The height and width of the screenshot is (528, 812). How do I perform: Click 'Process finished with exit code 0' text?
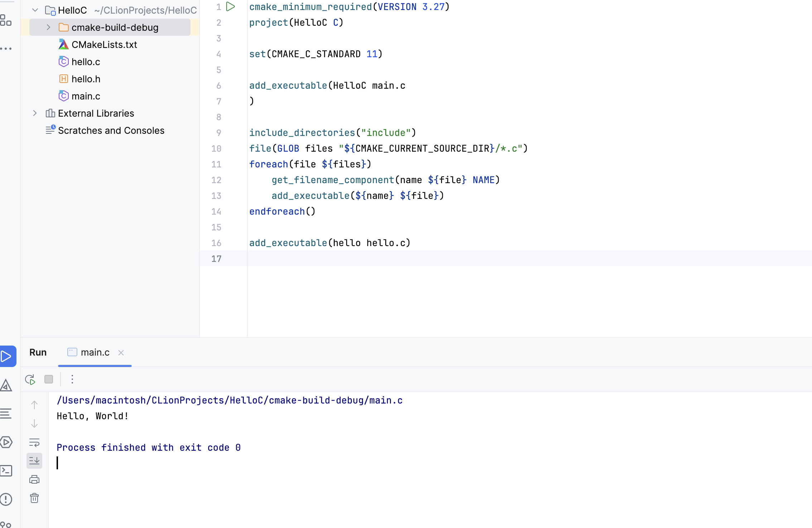click(149, 448)
